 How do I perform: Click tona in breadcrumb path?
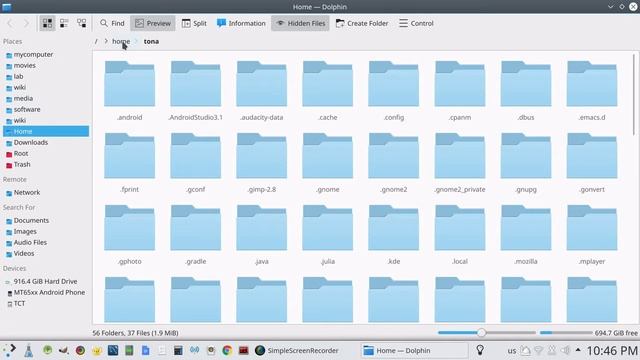tap(151, 41)
